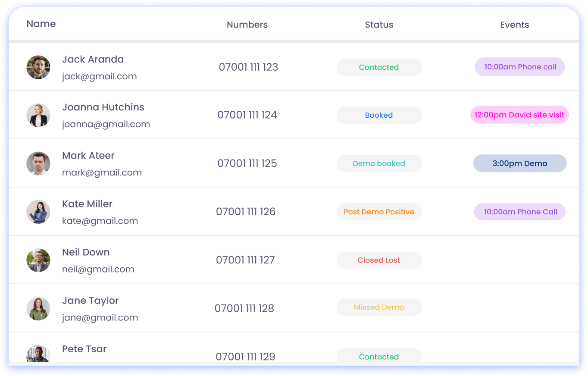Select Mark Ateer's profile avatar

pyautogui.click(x=38, y=164)
